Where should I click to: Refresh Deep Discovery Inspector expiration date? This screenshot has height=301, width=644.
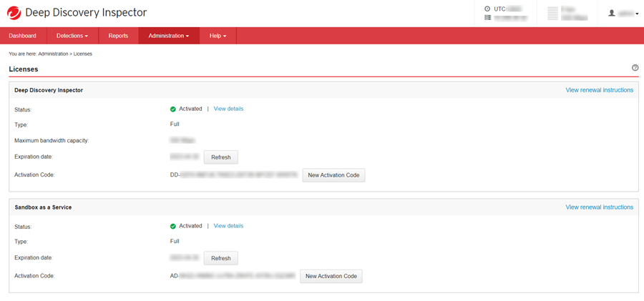pos(220,157)
